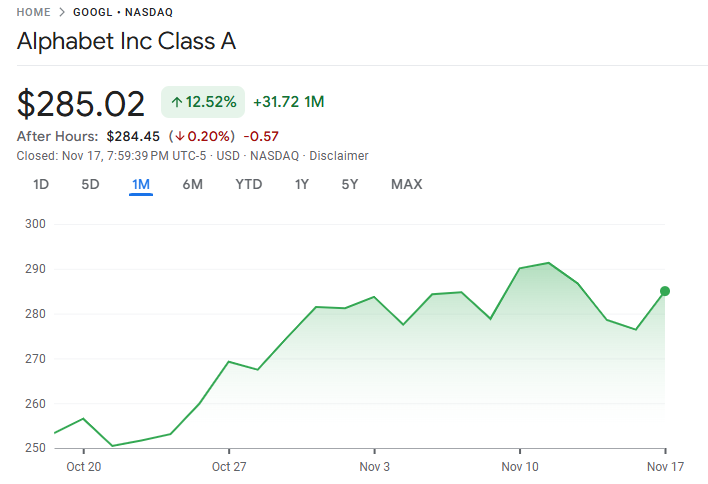Screen dimensions: 708x484
Task: Switch to the 1D range tab
Action: [41, 184]
